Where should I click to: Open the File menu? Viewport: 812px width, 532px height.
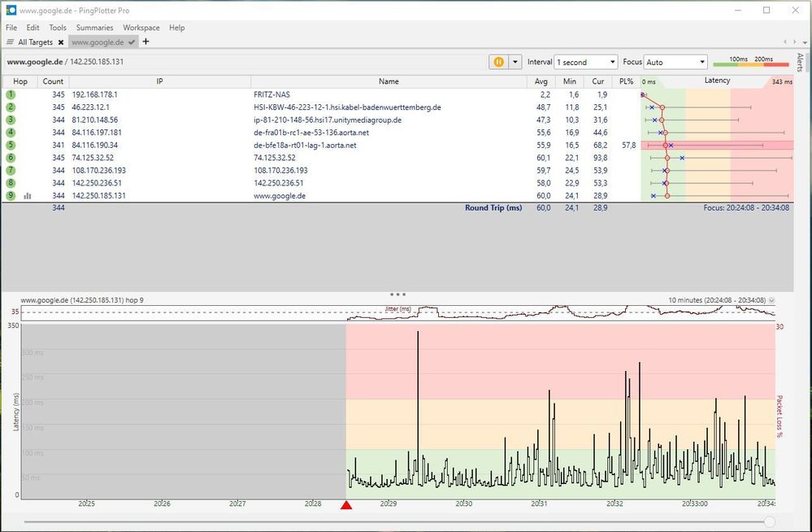11,28
